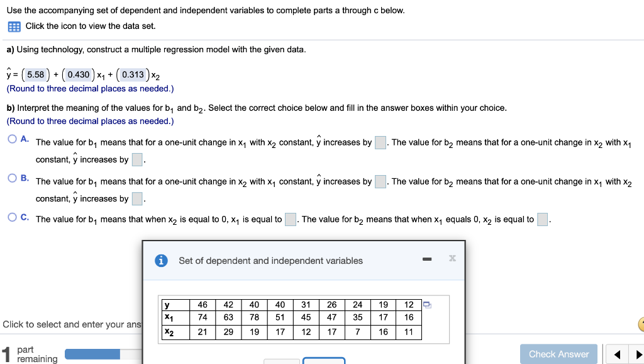Select answer choice C
644x364 pixels.
pyautogui.click(x=13, y=217)
